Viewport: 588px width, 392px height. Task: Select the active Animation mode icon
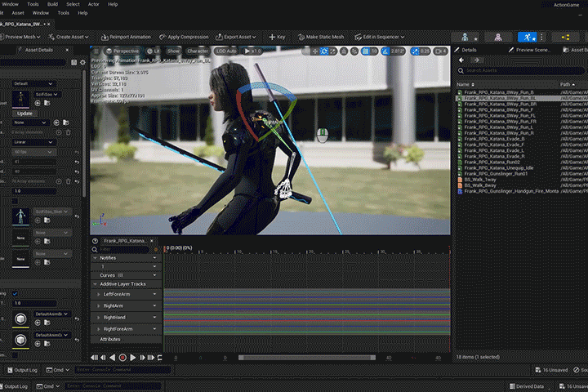click(528, 37)
